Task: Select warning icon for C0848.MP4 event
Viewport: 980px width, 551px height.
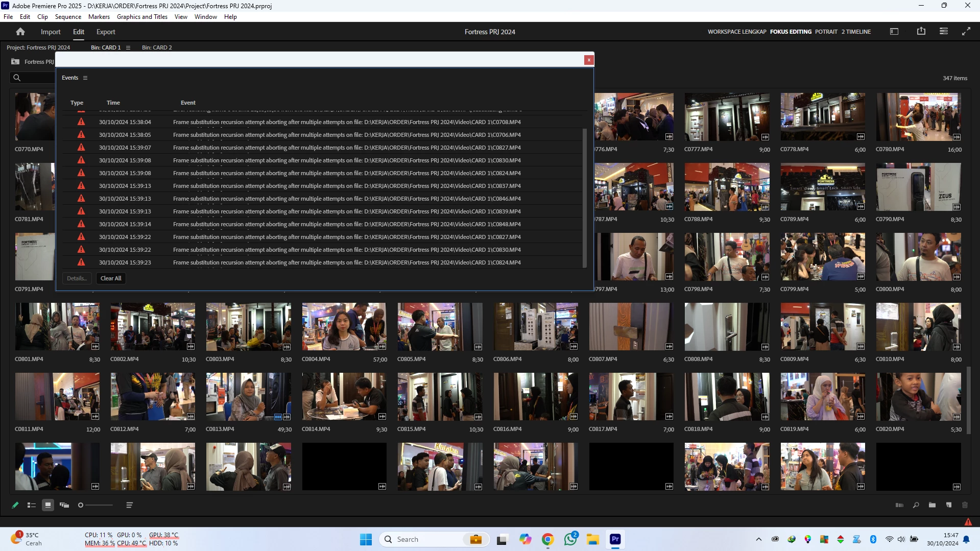Action: pyautogui.click(x=81, y=224)
